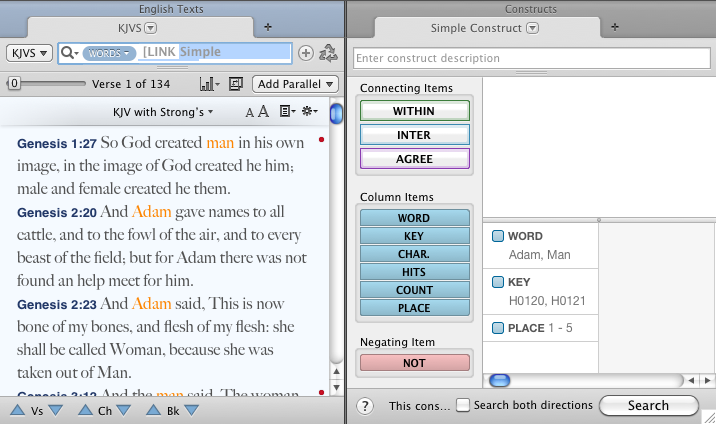716x424 pixels.
Task: Toggle the KEY column checkbox
Action: coord(497,283)
